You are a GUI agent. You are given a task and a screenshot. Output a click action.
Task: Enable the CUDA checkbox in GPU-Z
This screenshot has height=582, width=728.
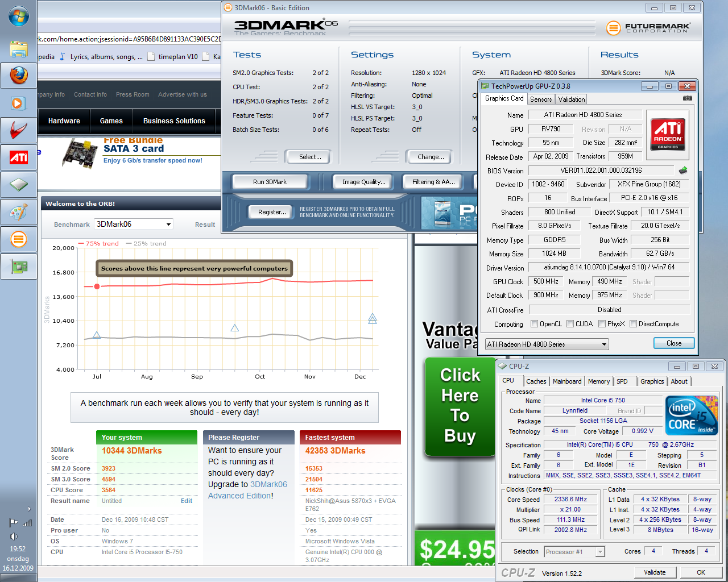coord(570,324)
